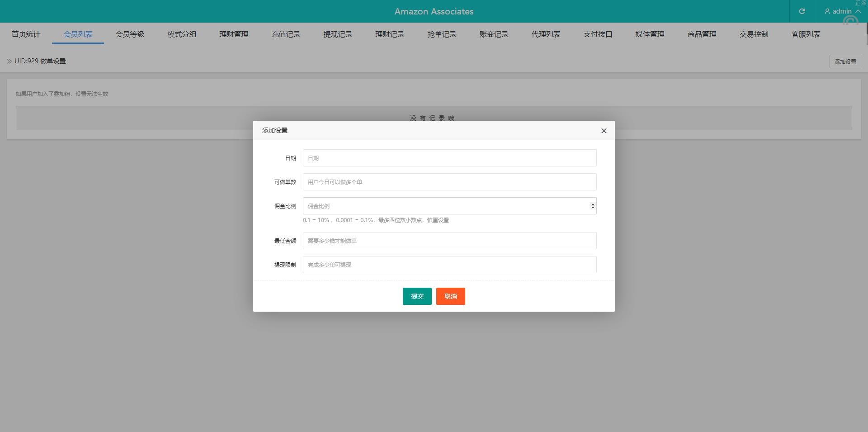Screen dimensions: 868x432
Task: Click the 提现限制 input field
Action: click(x=449, y=265)
